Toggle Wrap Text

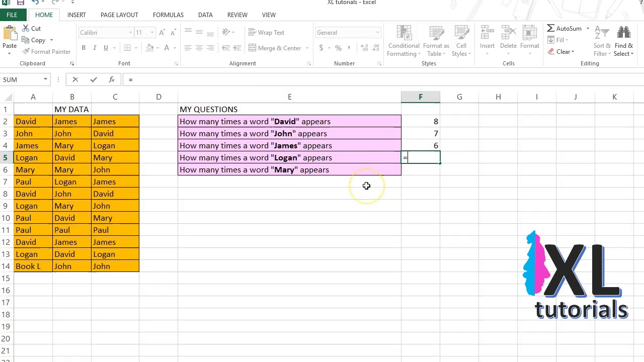click(267, 33)
